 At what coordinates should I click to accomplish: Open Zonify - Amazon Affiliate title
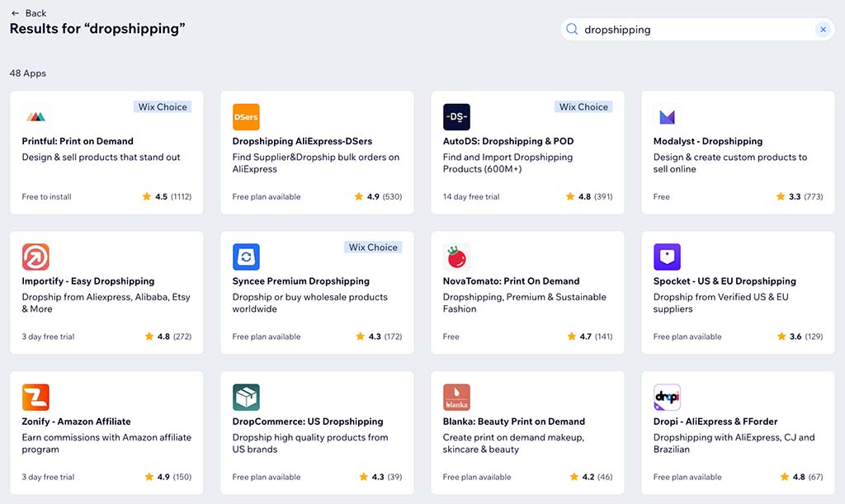pyautogui.click(x=76, y=422)
